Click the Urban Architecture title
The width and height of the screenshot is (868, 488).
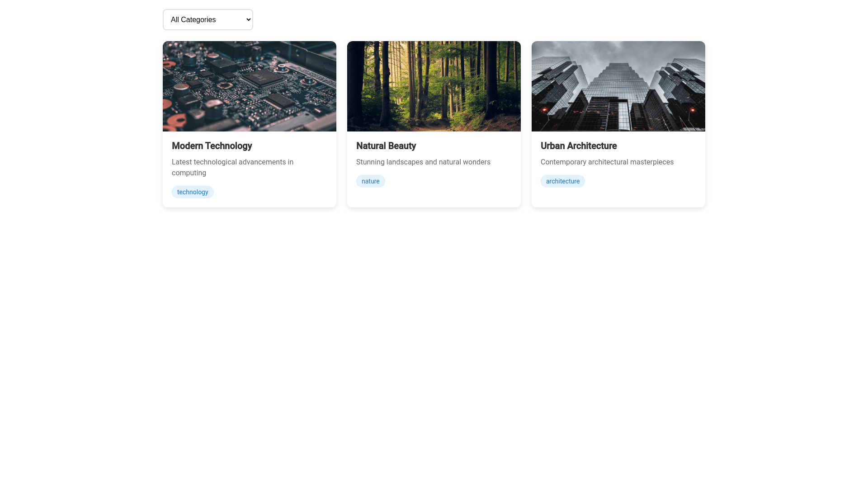click(579, 146)
